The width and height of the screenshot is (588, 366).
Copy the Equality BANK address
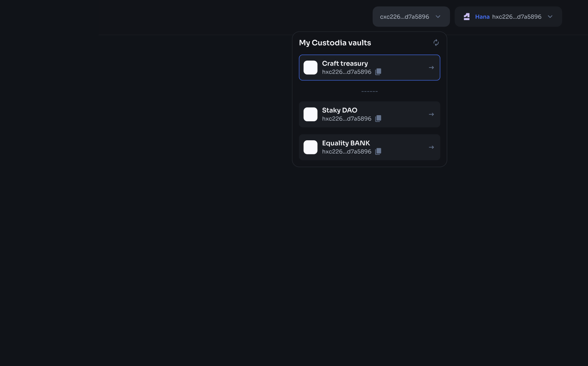tap(378, 152)
